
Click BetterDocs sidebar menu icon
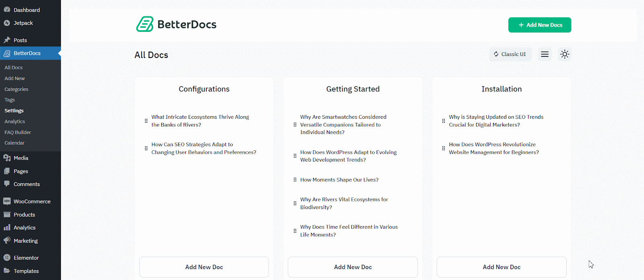(x=7, y=53)
